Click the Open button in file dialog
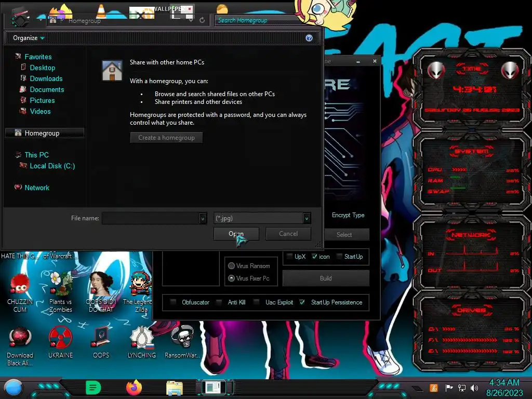532x399 pixels. pyautogui.click(x=236, y=234)
